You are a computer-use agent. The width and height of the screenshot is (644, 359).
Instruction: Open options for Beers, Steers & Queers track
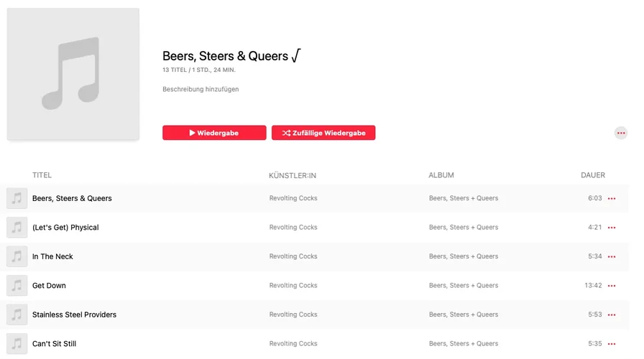tap(612, 199)
